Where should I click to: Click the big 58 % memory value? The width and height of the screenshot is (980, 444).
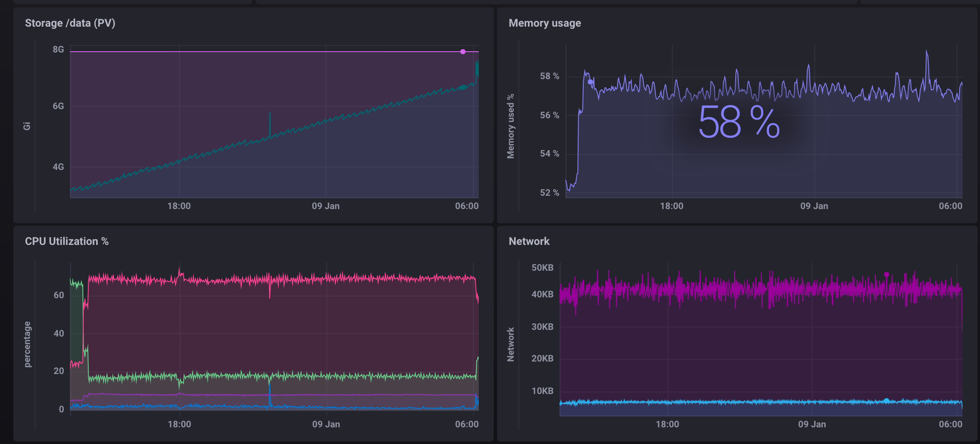point(739,122)
